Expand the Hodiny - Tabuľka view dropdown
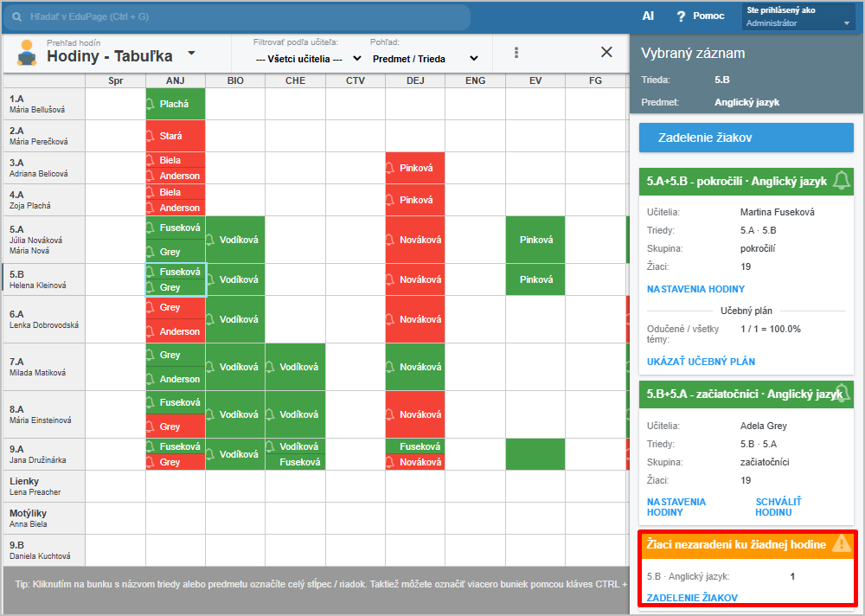The width and height of the screenshot is (865, 616). (191, 54)
